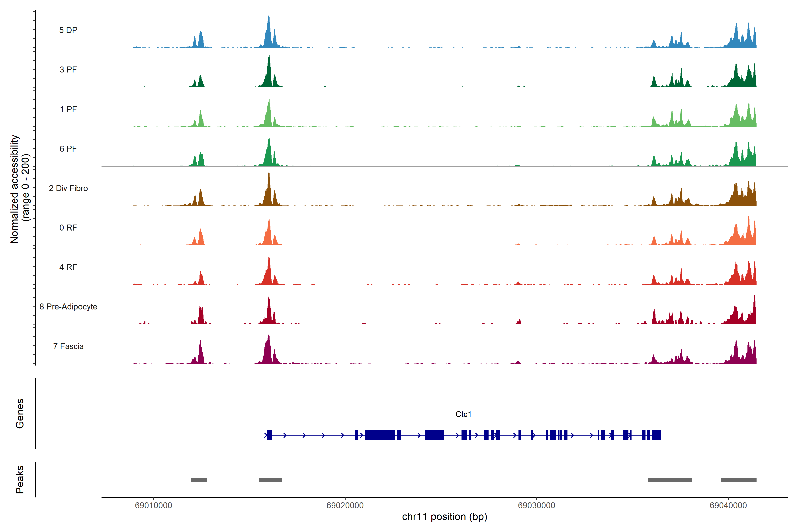The image size is (798, 532).
Task: Click the 3 PF track label
Action: 68,70
